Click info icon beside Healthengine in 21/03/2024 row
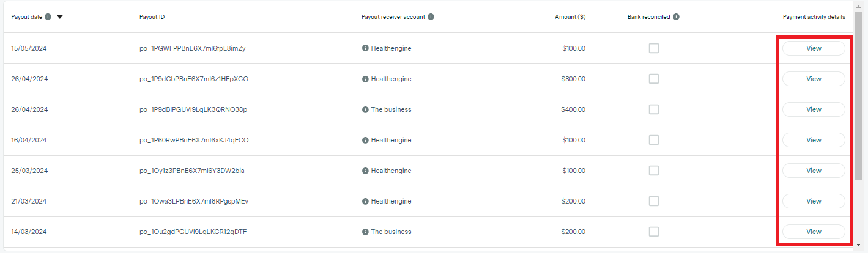This screenshot has height=253, width=868. tap(365, 201)
